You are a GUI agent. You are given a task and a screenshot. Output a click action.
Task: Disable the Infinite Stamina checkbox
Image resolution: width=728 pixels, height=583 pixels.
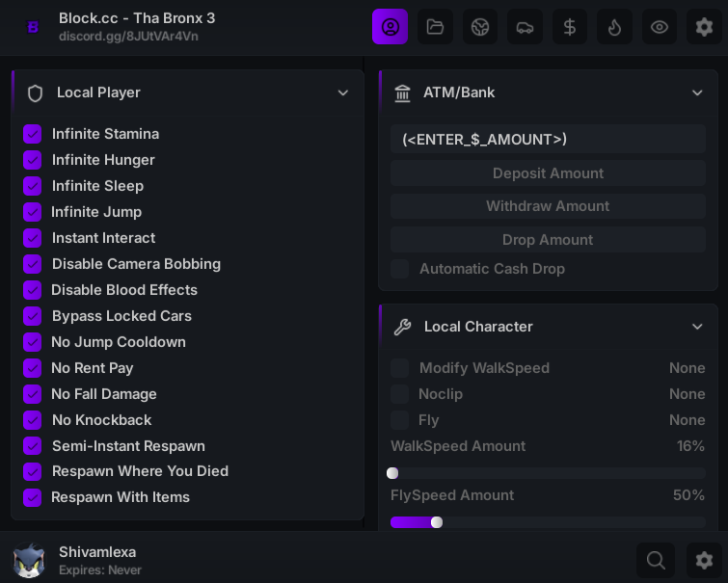click(33, 134)
